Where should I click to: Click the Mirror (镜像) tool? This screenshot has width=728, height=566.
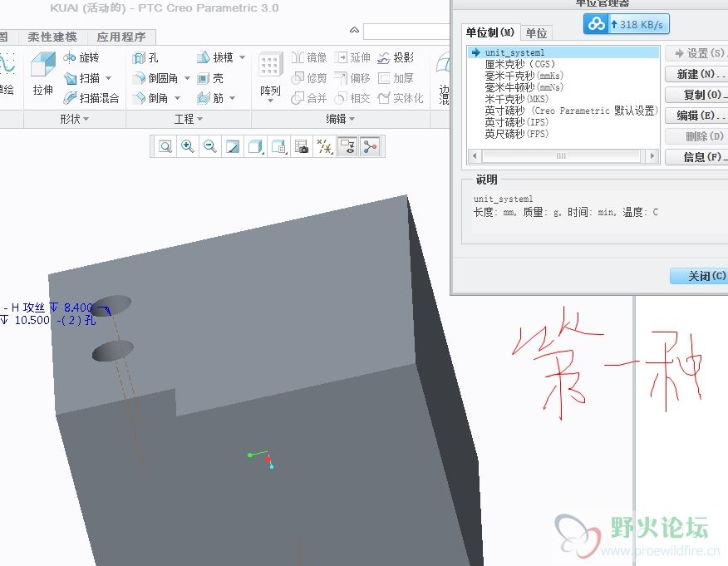[x=309, y=57]
